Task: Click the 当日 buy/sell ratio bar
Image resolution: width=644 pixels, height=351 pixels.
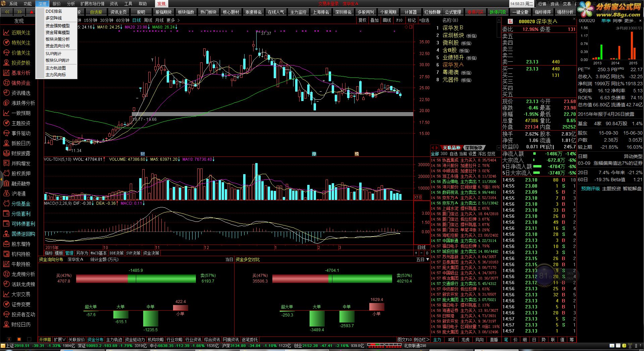Action: pyautogui.click(x=136, y=279)
